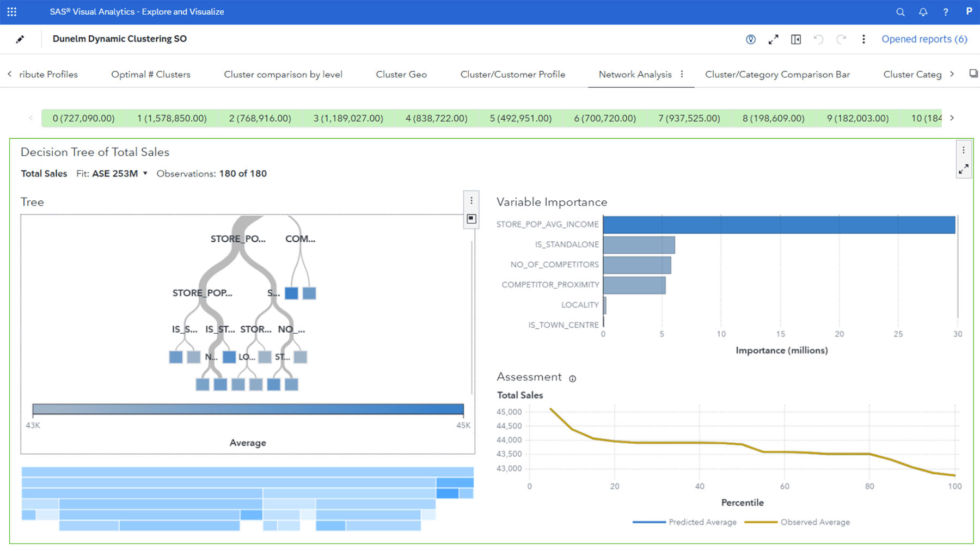Expand more tabs with the right chevron

(x=952, y=74)
